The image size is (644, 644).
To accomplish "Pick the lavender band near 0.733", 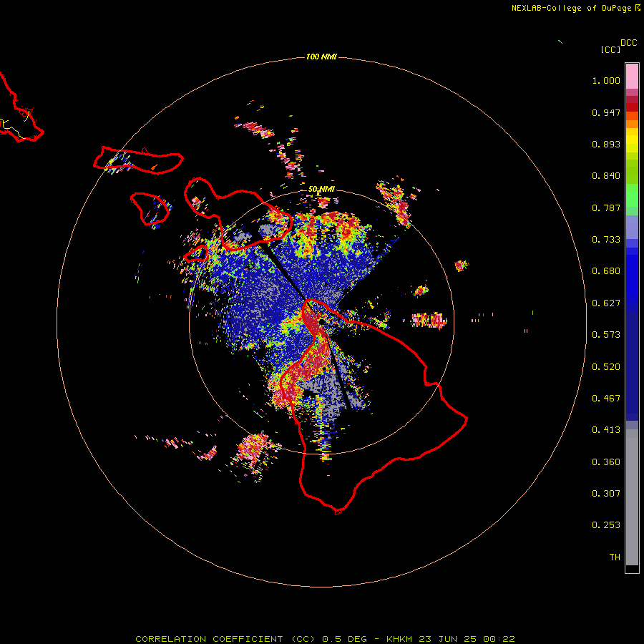I will coord(632,227).
